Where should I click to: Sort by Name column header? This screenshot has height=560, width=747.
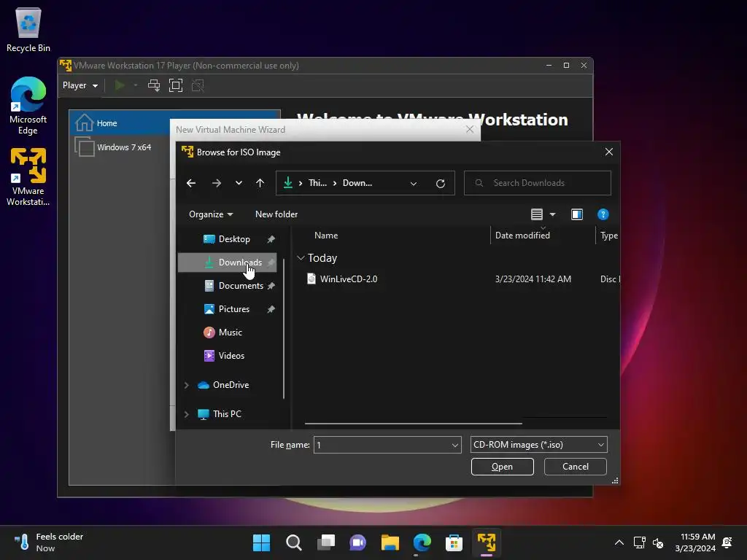(x=326, y=236)
